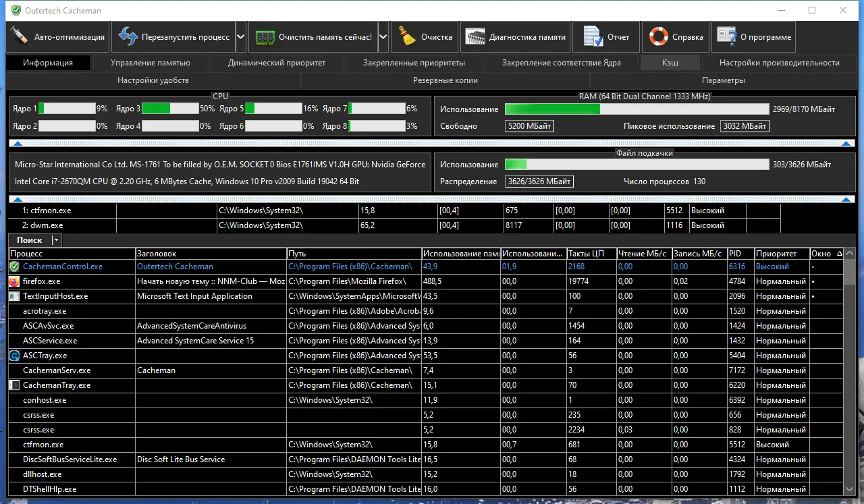Open Резервные копии tab
864x504 pixels.
(446, 80)
